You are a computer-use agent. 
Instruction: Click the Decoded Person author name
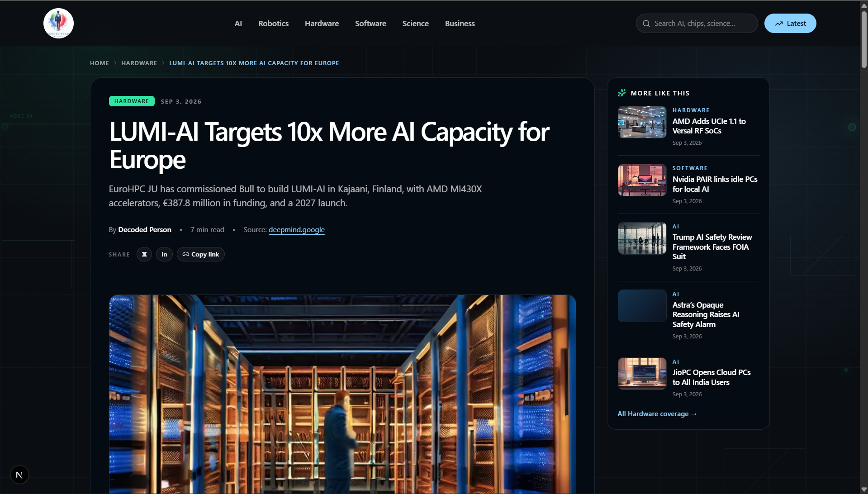pos(145,229)
